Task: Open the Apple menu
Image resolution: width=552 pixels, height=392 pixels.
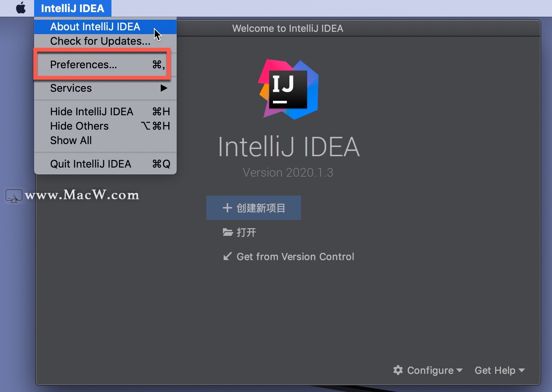Action: [21, 8]
